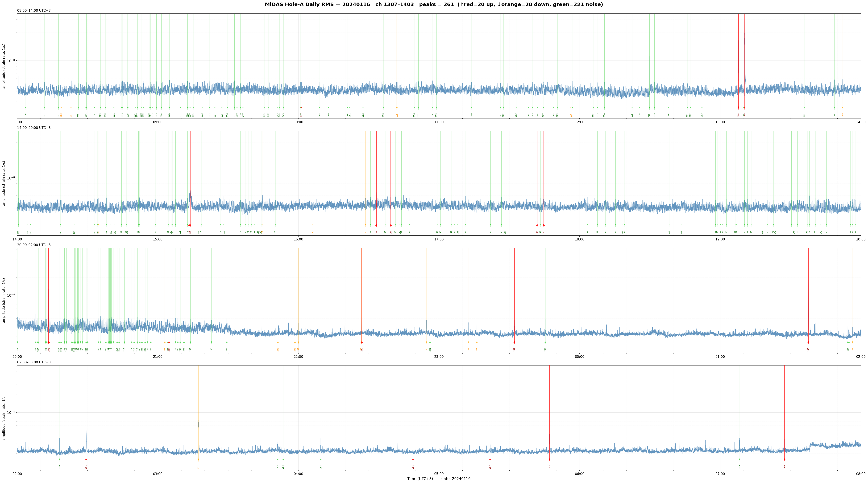Click the 17:00 x-axis tick label
Screen dimensions: 868x483
[x=439, y=239]
